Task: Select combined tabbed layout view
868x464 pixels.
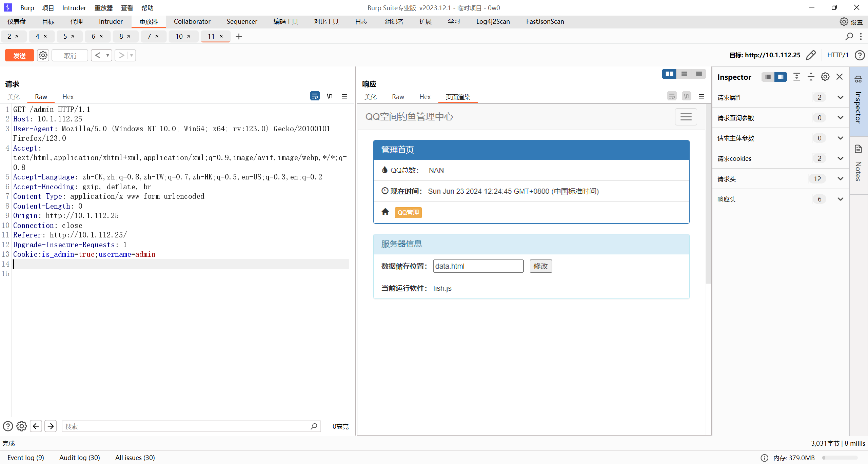Action: 699,74
